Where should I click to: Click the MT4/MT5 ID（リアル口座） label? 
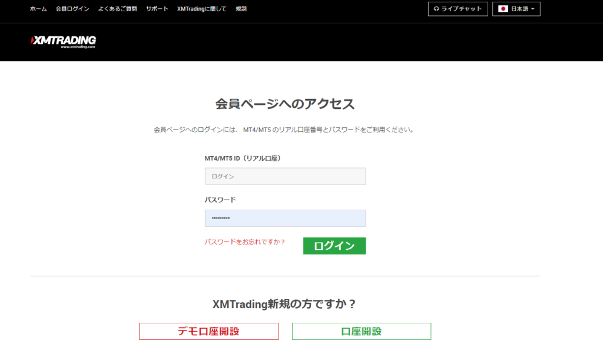click(243, 158)
